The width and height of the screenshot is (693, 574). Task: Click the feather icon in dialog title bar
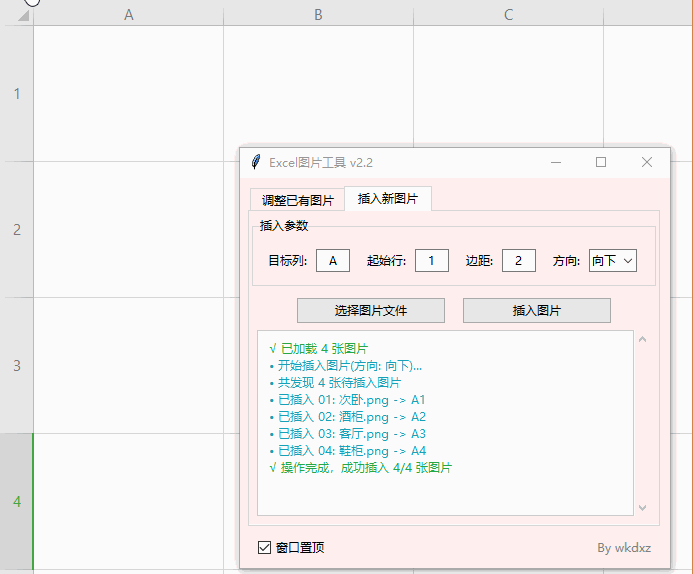(x=256, y=162)
